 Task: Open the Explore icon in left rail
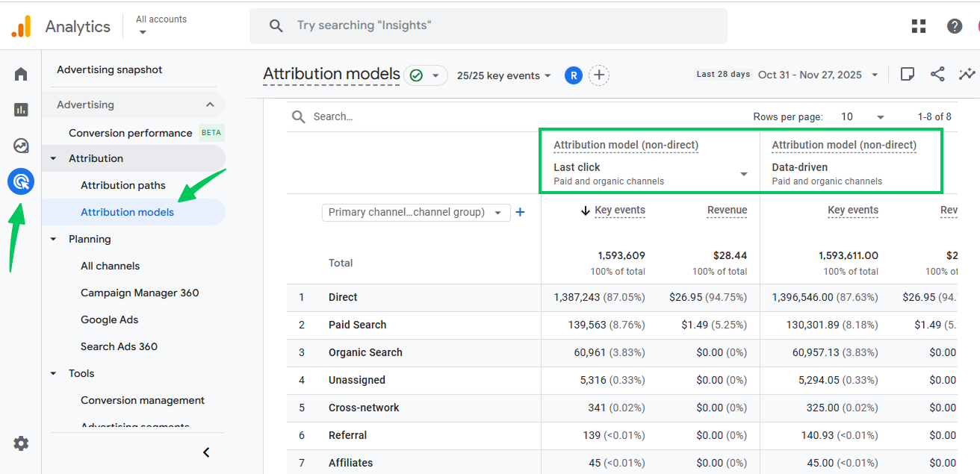click(x=21, y=146)
